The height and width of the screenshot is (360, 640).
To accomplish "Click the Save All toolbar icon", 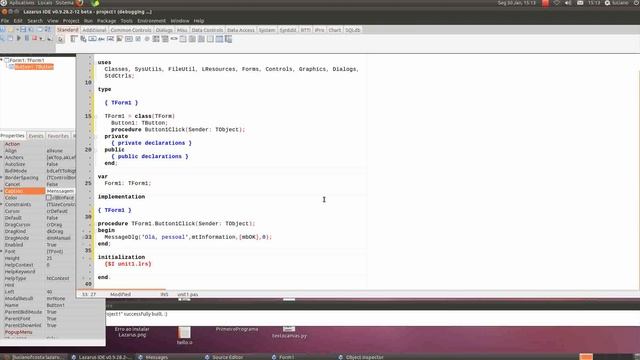I will coord(31,30).
